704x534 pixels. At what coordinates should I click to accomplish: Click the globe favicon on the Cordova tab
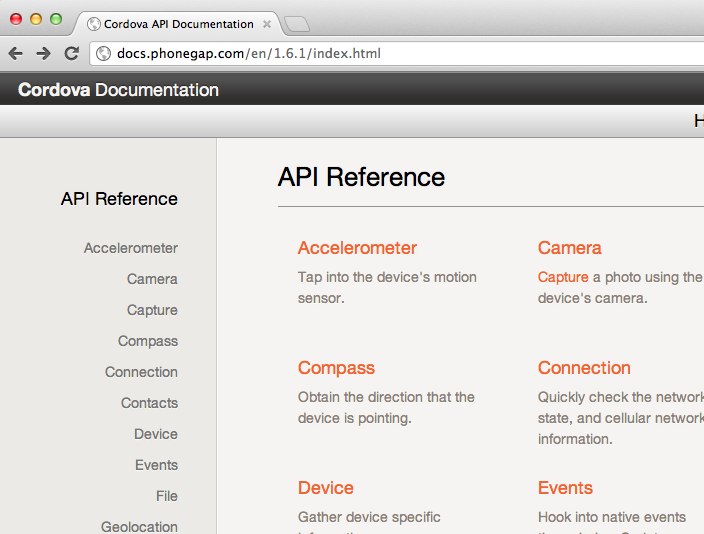93,24
